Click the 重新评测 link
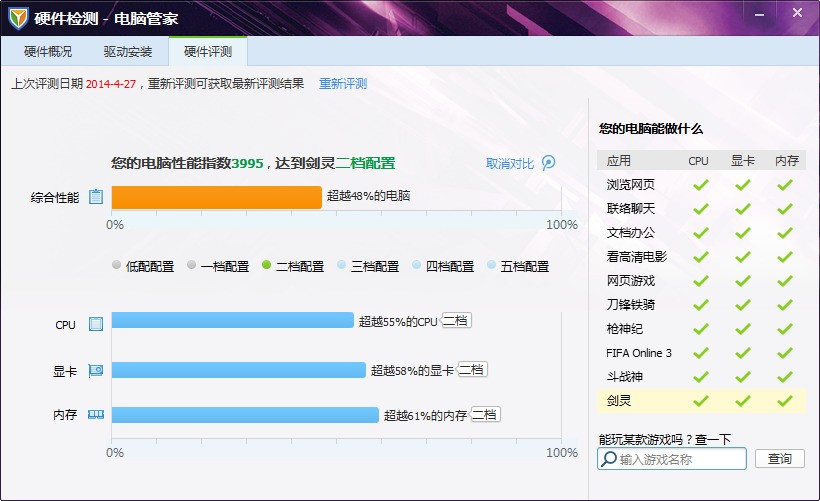This screenshot has height=501, width=820. (343, 84)
